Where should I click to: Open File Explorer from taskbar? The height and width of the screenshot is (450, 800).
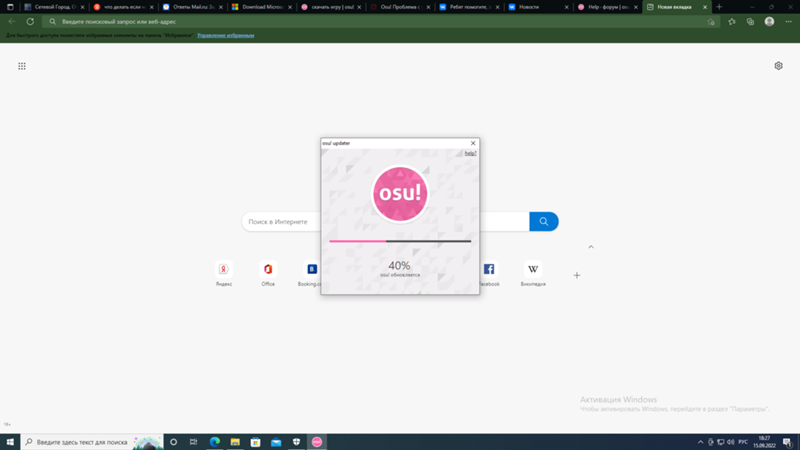pyautogui.click(x=235, y=442)
